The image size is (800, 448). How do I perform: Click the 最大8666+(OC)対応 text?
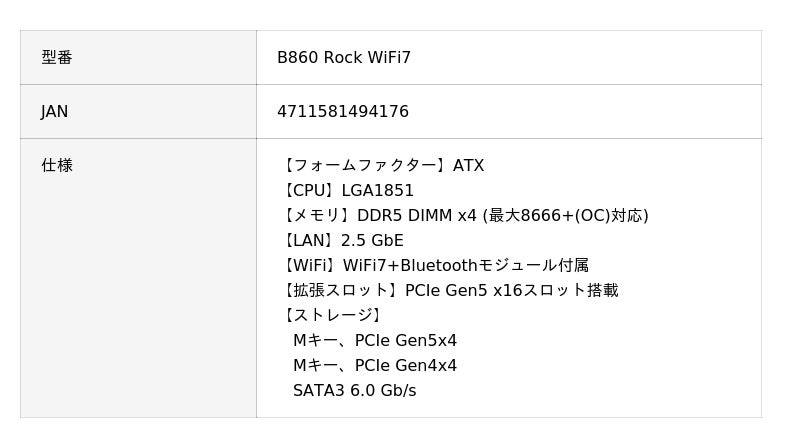tap(566, 216)
